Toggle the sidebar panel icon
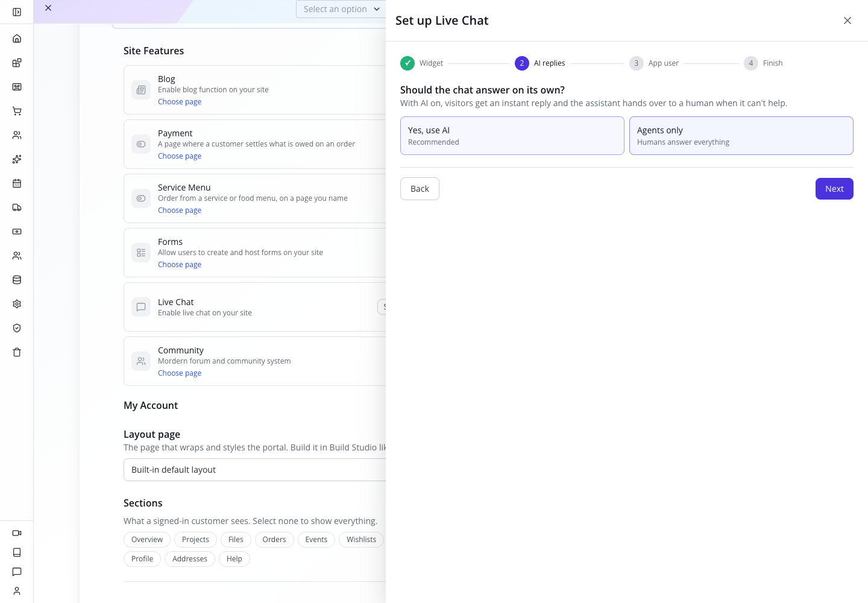868x603 pixels. click(x=17, y=12)
